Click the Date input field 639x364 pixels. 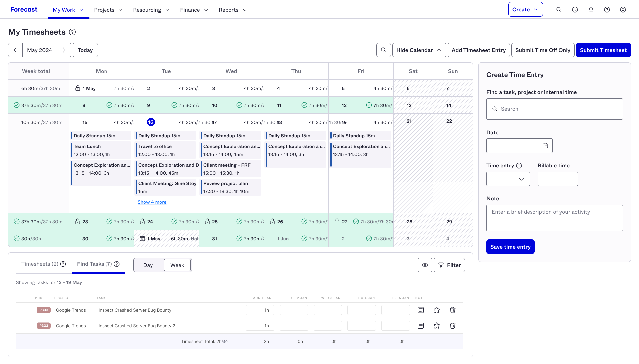512,146
